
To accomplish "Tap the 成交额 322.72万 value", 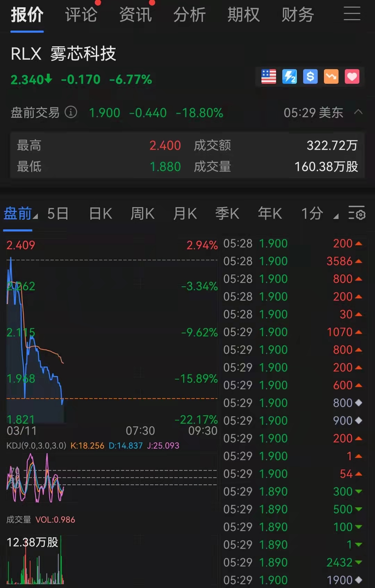I will click(332, 145).
